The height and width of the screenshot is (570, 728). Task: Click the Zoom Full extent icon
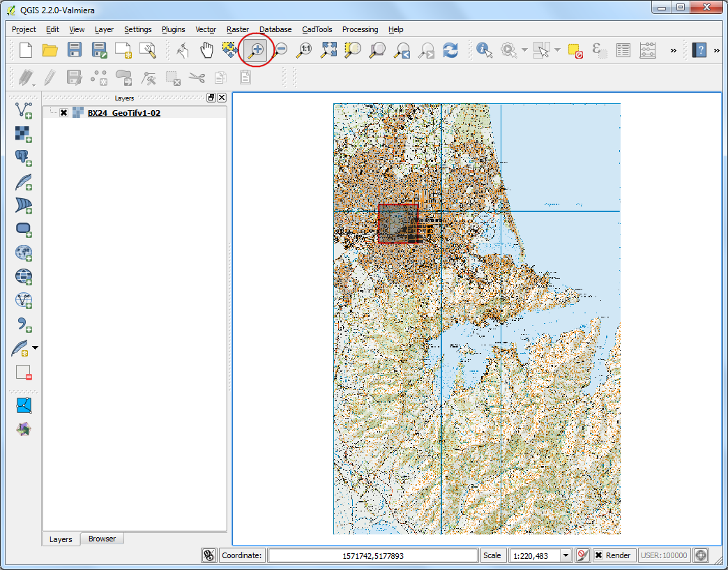pos(328,50)
